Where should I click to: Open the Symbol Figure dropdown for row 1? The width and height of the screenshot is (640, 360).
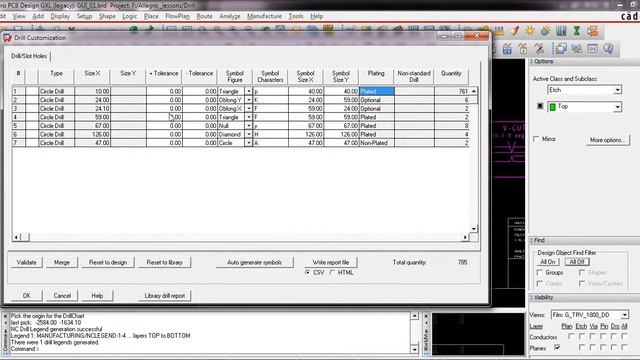click(249, 91)
